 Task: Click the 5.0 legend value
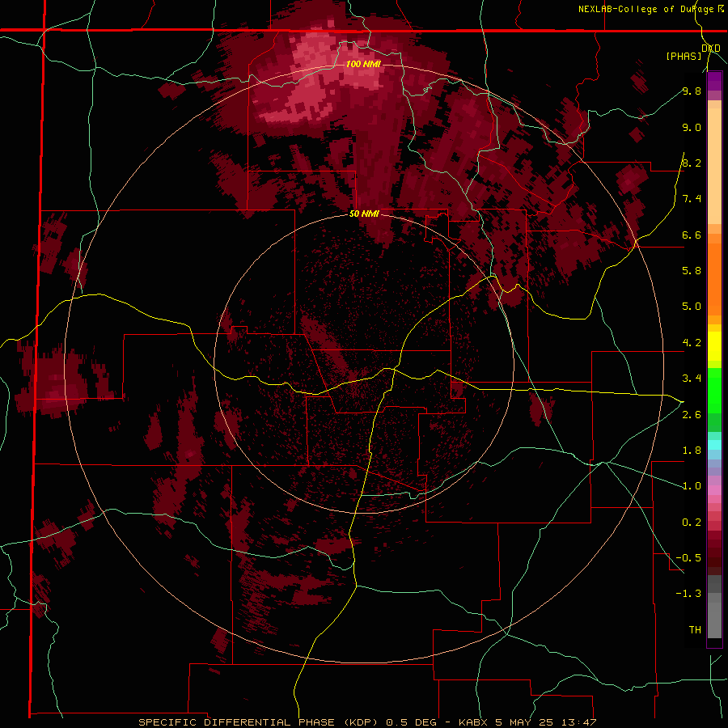click(692, 307)
